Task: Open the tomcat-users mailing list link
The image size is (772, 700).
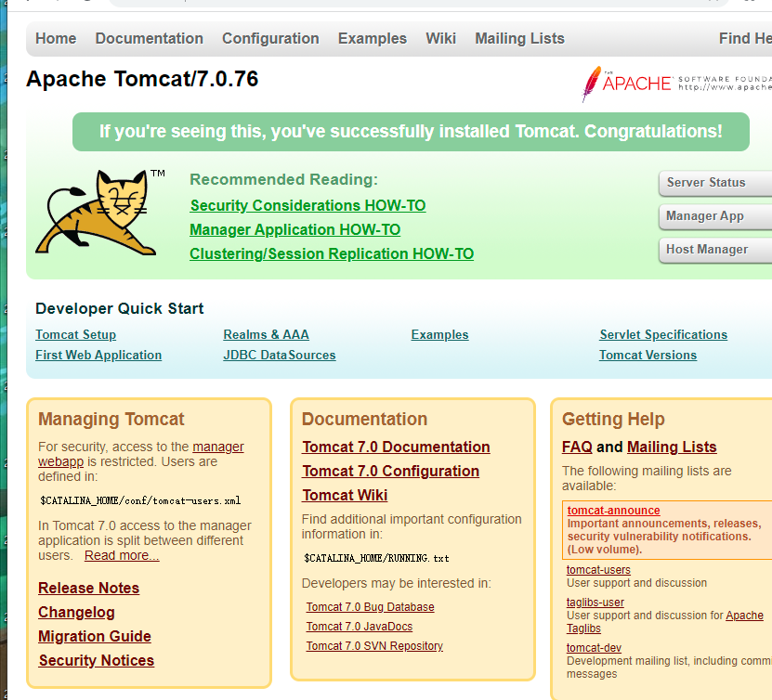Action: (598, 570)
